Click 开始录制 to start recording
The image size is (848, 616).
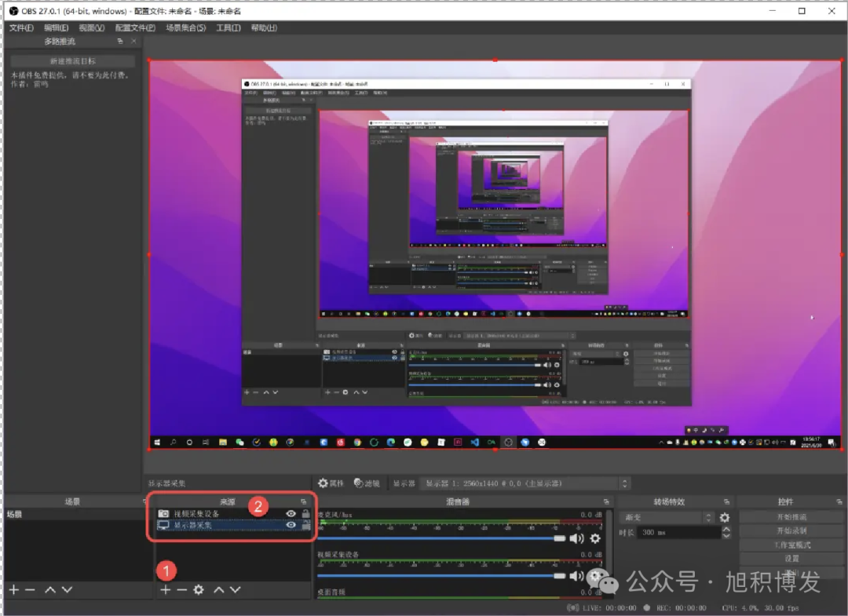tap(791, 530)
